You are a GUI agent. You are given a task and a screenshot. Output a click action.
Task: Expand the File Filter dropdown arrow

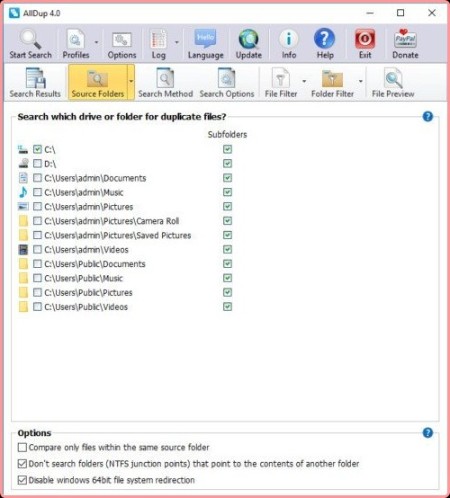click(304, 81)
